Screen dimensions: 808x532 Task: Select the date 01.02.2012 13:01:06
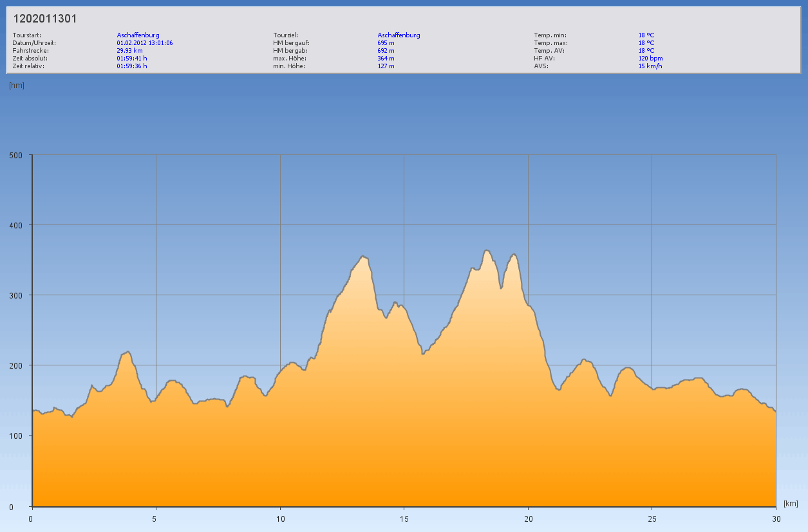click(144, 43)
